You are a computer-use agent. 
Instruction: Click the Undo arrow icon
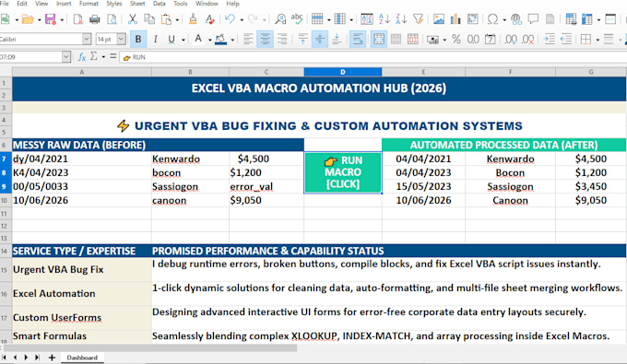pos(230,18)
